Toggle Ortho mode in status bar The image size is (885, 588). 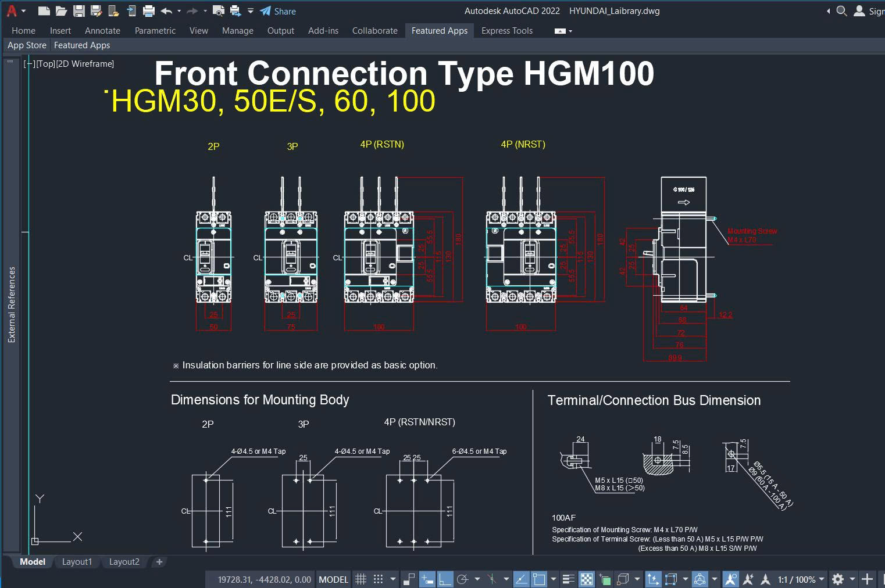[445, 579]
